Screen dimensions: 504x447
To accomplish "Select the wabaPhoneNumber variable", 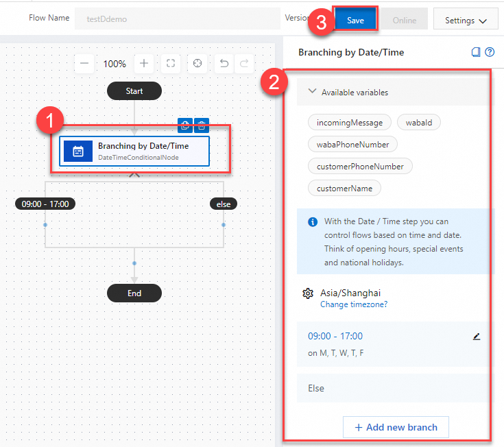I will (352, 144).
